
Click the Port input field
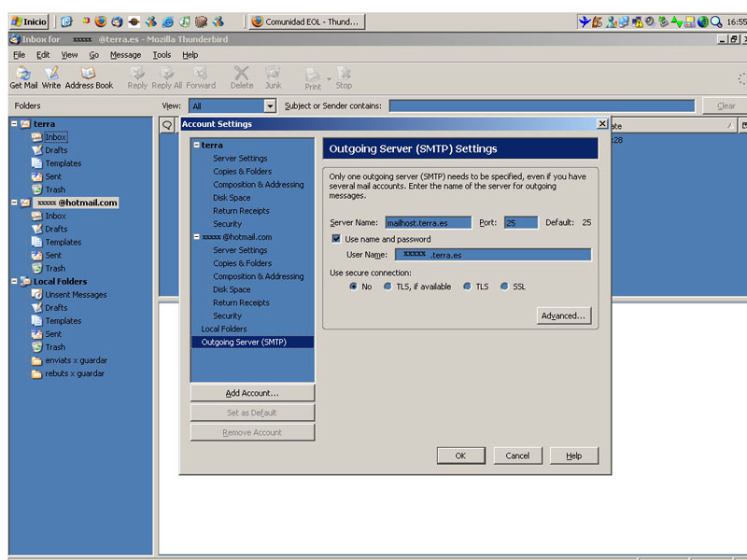pyautogui.click(x=521, y=222)
